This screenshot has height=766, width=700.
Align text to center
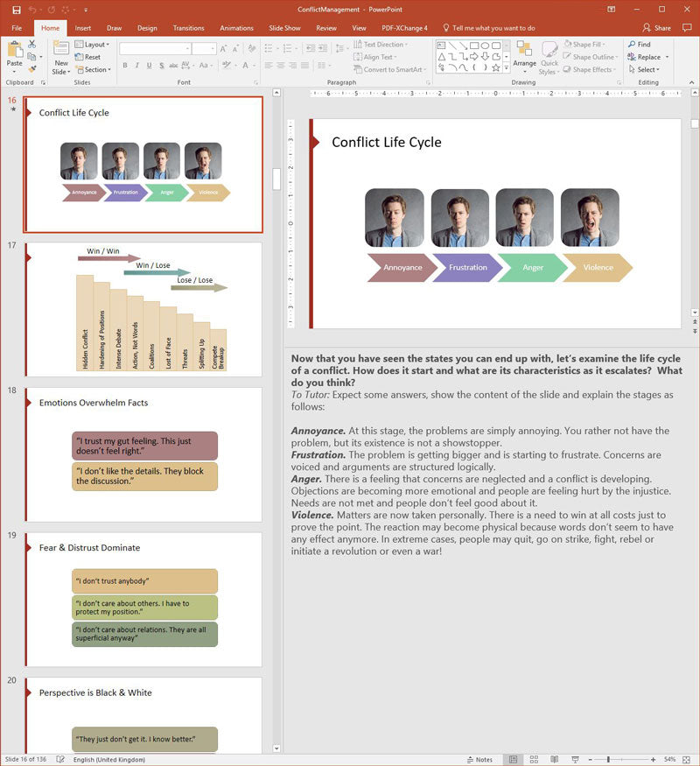[281, 65]
